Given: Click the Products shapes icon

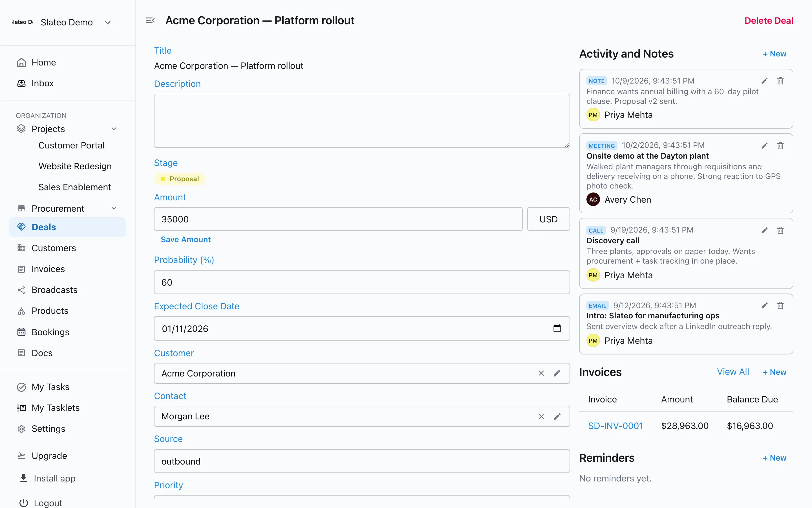Looking at the screenshot, I should click(x=21, y=311).
